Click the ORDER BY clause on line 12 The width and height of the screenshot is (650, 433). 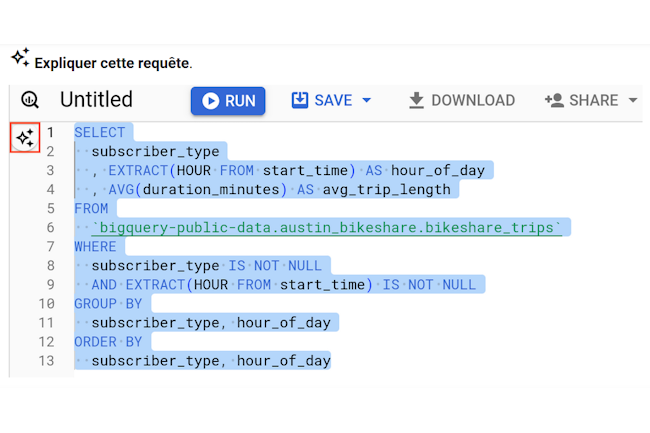click(x=108, y=342)
